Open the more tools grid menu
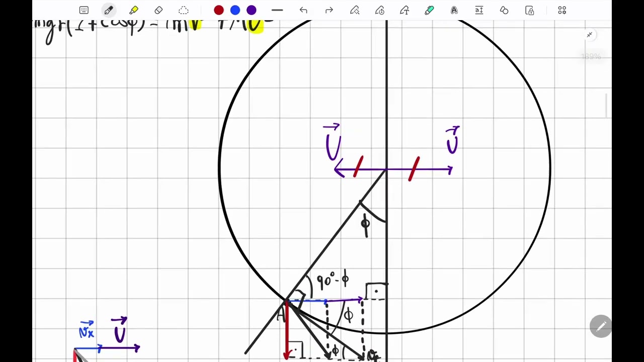 (x=562, y=10)
